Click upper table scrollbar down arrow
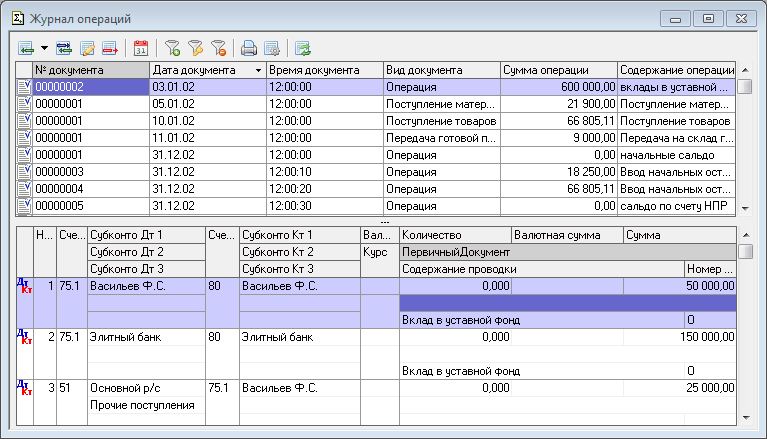The width and height of the screenshot is (767, 439). (x=744, y=206)
